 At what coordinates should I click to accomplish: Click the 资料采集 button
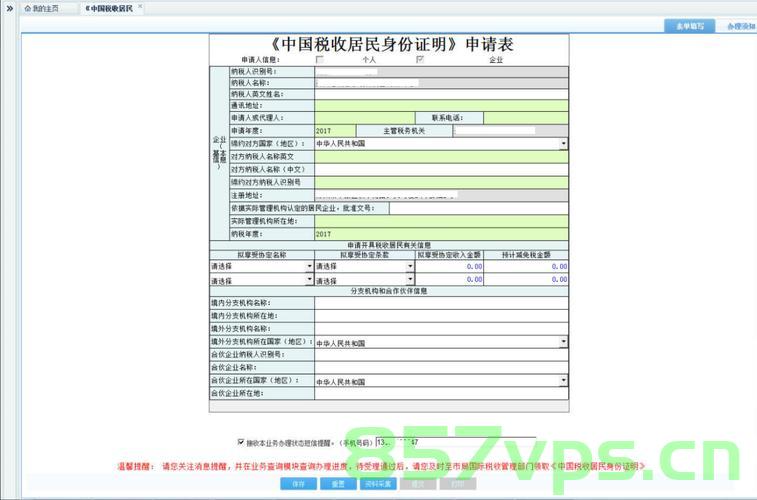pyautogui.click(x=378, y=484)
